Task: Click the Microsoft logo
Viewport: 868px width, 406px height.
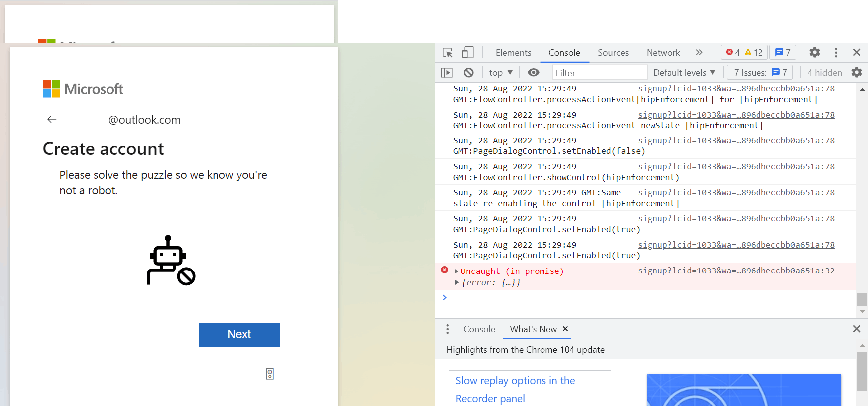Action: [x=83, y=89]
